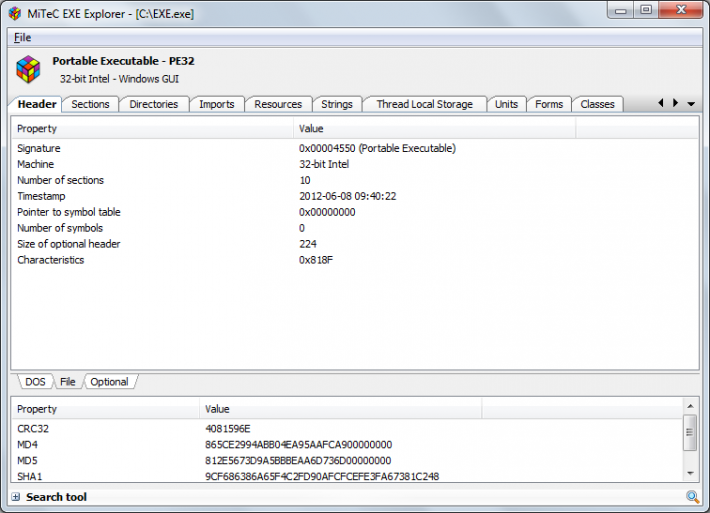Click the hash list scroll down arrow
710x513 pixels.
[690, 474]
